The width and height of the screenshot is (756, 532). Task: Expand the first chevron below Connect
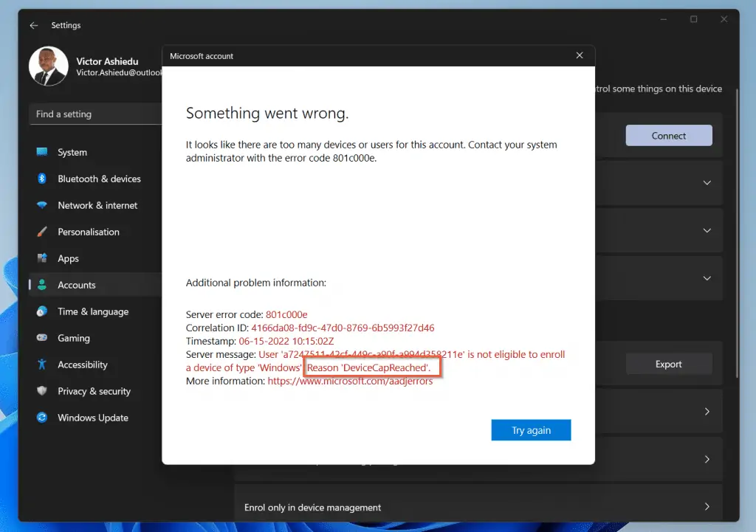(707, 183)
